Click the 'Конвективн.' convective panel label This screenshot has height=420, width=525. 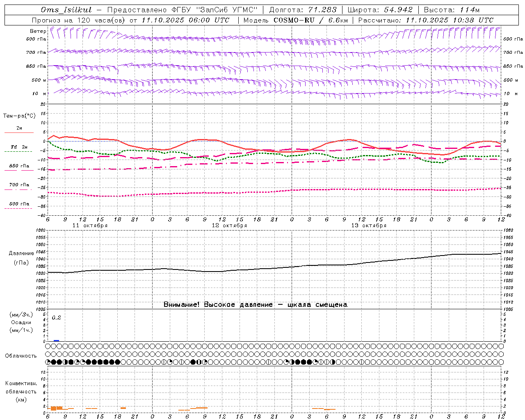(x=21, y=383)
